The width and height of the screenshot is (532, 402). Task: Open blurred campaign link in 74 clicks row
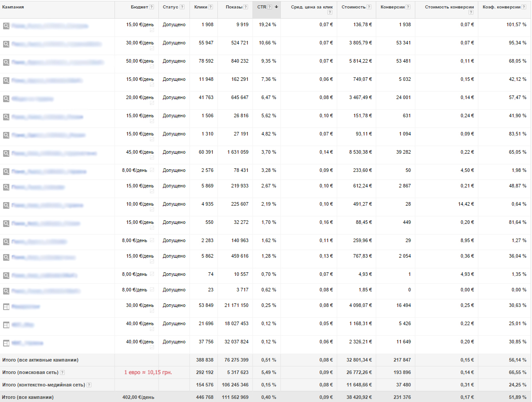(x=44, y=275)
